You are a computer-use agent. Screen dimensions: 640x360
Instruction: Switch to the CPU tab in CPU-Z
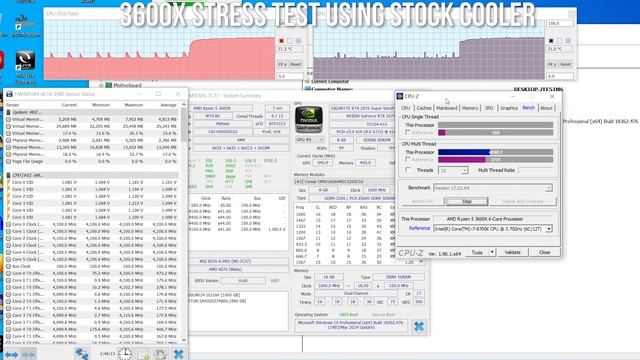[406, 108]
